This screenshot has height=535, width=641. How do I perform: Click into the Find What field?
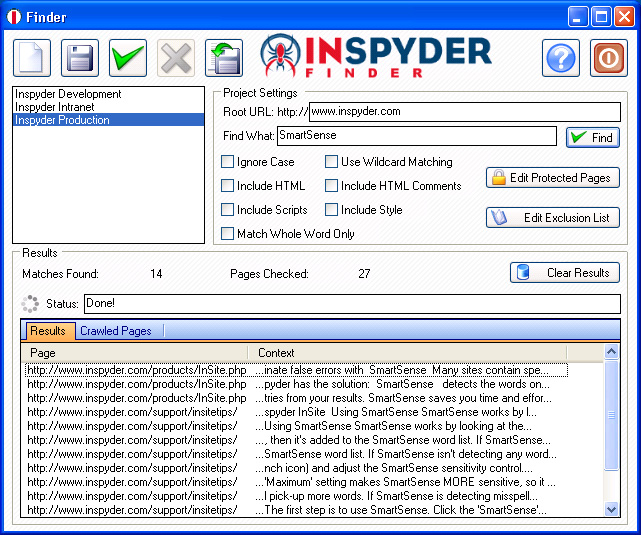[417, 136]
